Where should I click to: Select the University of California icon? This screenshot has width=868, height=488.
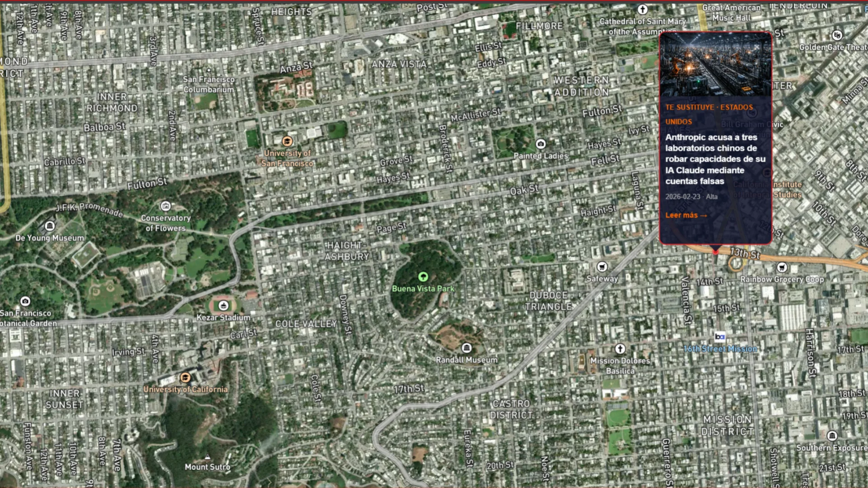coord(185,377)
